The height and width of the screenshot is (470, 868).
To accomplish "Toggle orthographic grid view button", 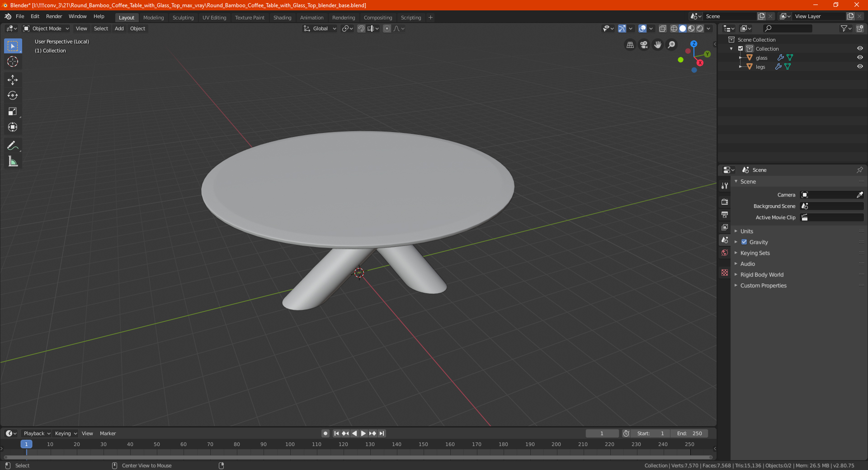I will (630, 45).
